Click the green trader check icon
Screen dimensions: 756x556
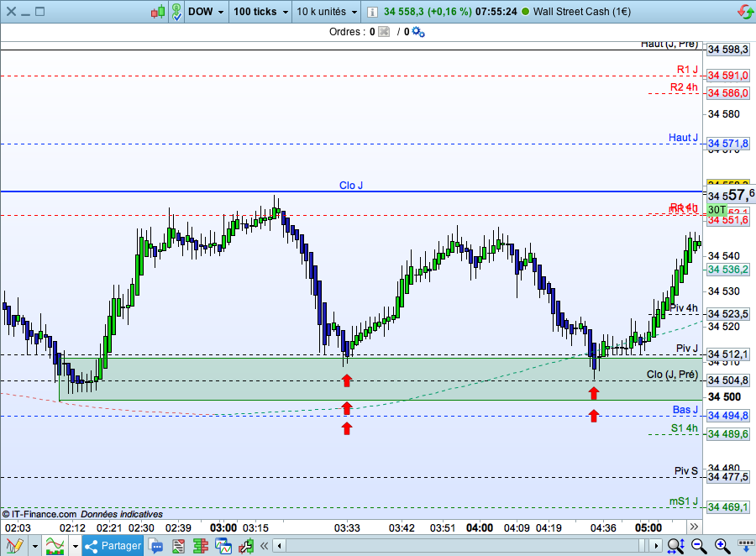pyautogui.click(x=177, y=12)
